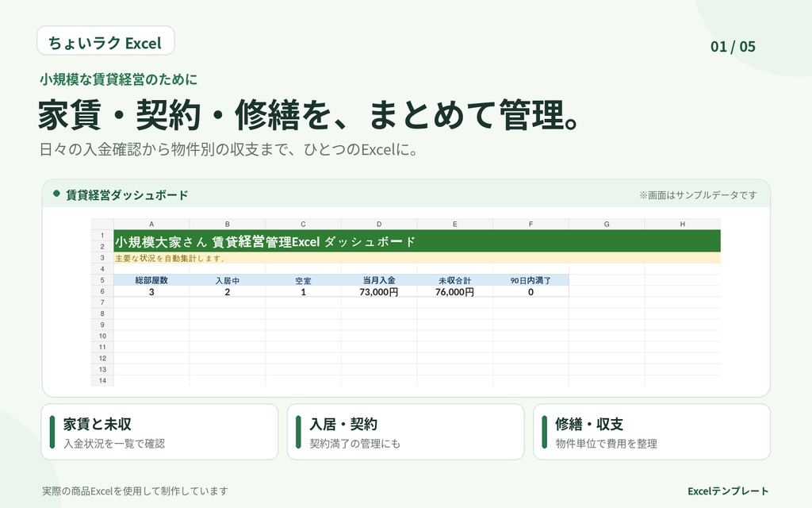Select column header C in spreadsheet

tap(303, 224)
